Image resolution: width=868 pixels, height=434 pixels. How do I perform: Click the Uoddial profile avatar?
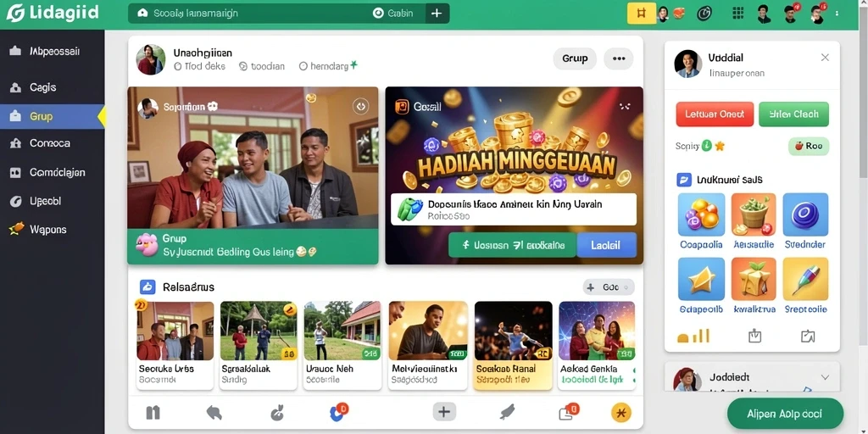tap(688, 63)
